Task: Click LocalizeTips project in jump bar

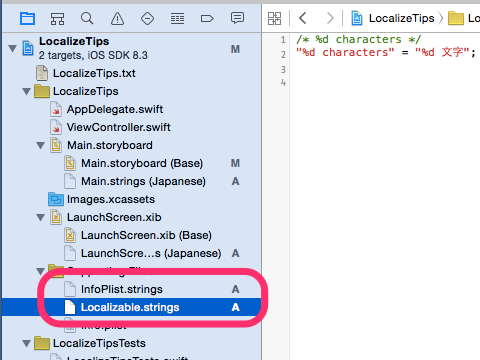Action: [393, 18]
